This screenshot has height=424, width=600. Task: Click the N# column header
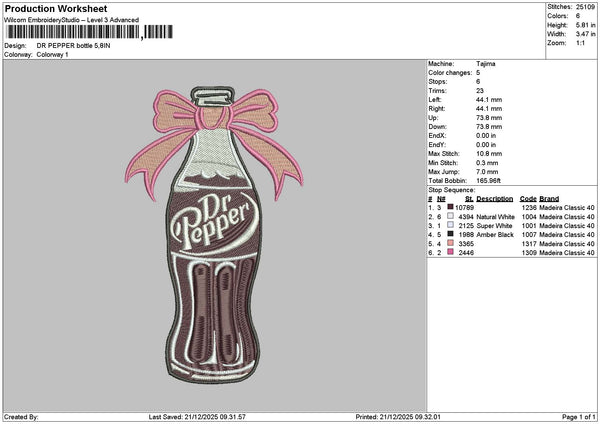pos(441,199)
